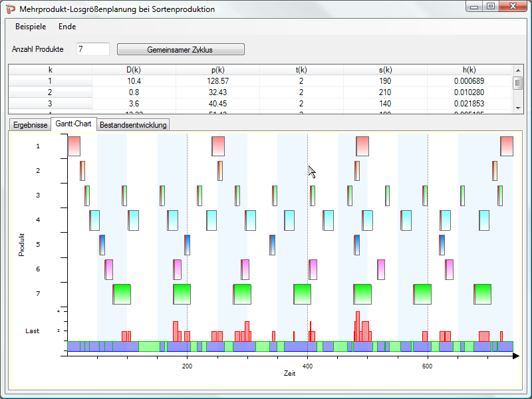The width and height of the screenshot is (532, 399).
Task: Click the h(k) column header
Action: (469, 69)
